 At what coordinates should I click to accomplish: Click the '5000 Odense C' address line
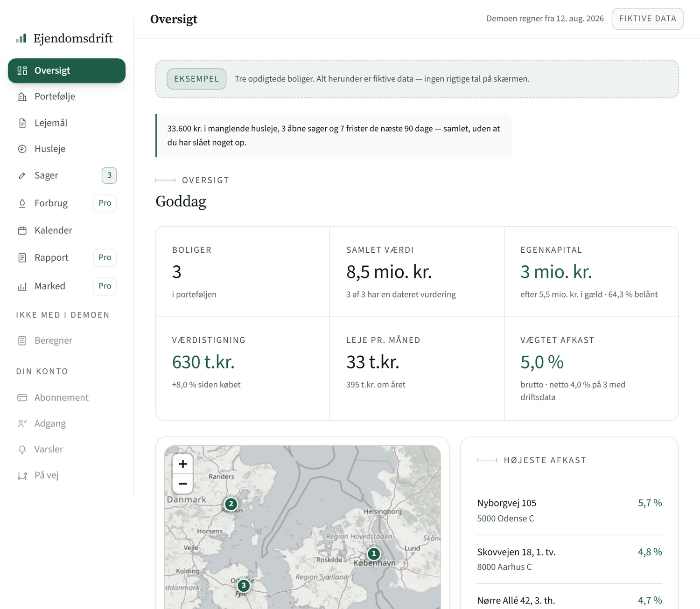pyautogui.click(x=505, y=519)
